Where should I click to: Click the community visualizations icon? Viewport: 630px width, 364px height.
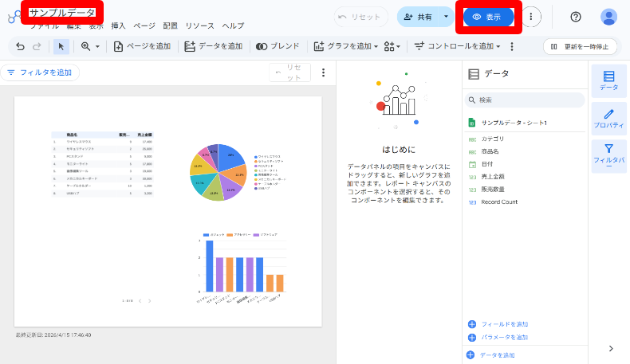(x=392, y=46)
